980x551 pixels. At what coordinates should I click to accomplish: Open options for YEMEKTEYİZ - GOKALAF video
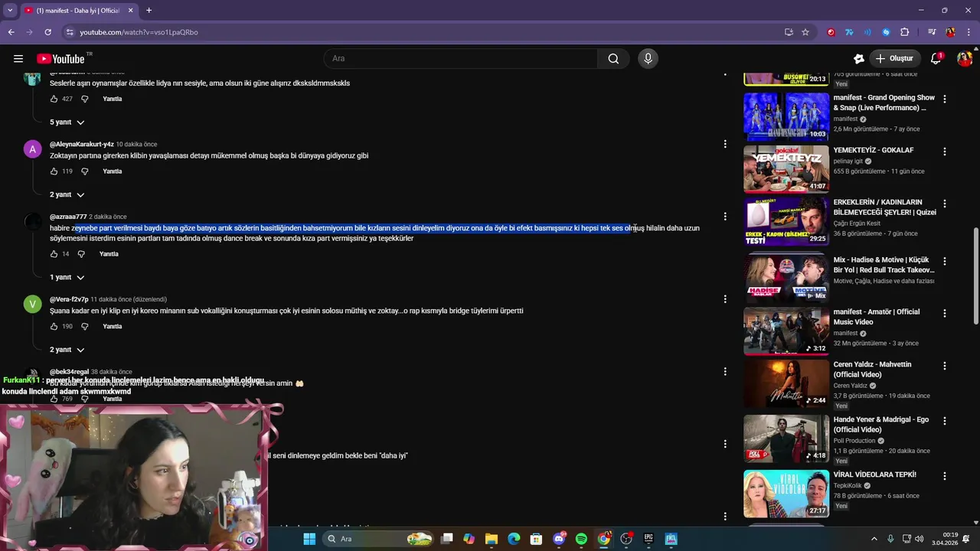(945, 152)
